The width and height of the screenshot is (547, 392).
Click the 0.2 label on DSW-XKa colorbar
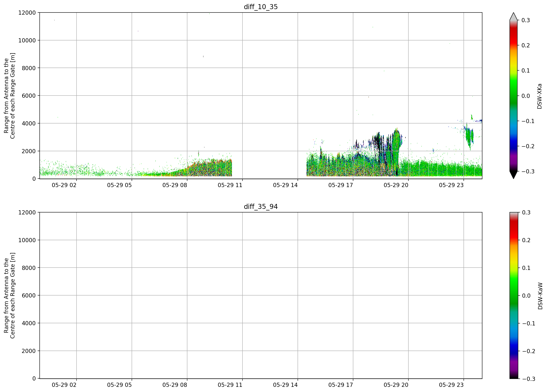(x=526, y=45)
